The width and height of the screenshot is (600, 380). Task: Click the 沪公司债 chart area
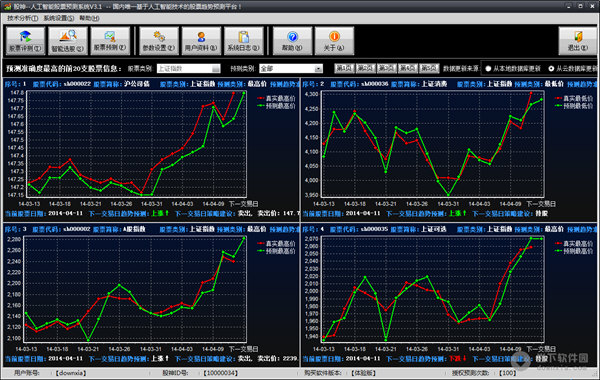[x=137, y=144]
